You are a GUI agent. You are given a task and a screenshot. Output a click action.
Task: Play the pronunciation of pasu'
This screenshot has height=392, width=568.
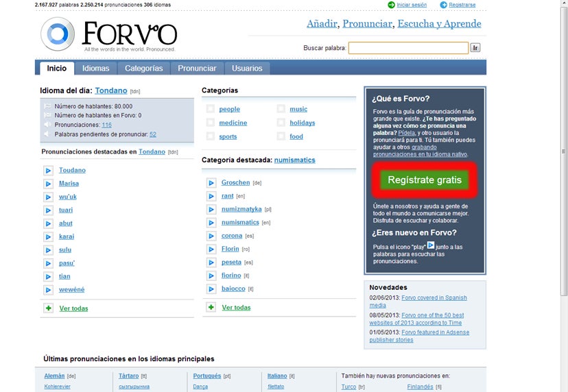(48, 264)
